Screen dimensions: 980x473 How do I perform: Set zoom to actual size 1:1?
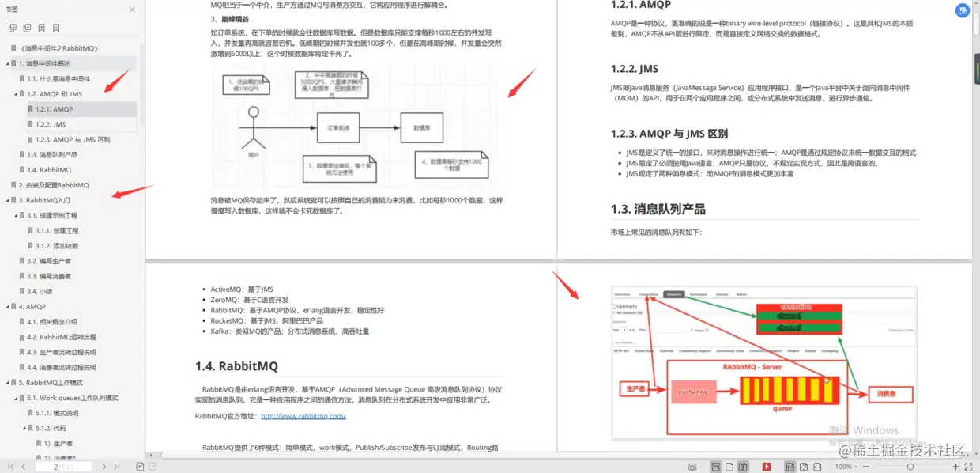point(790,467)
